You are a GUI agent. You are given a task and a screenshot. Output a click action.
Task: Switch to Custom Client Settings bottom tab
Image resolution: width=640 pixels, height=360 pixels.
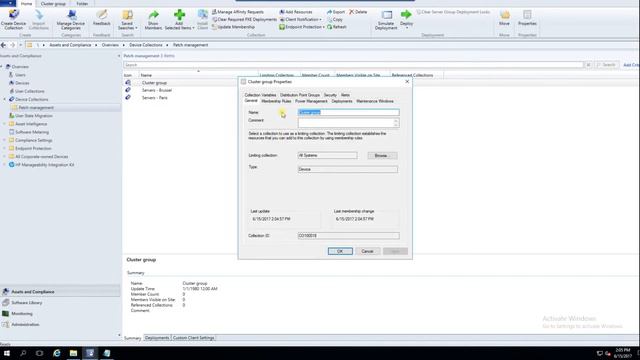click(193, 338)
